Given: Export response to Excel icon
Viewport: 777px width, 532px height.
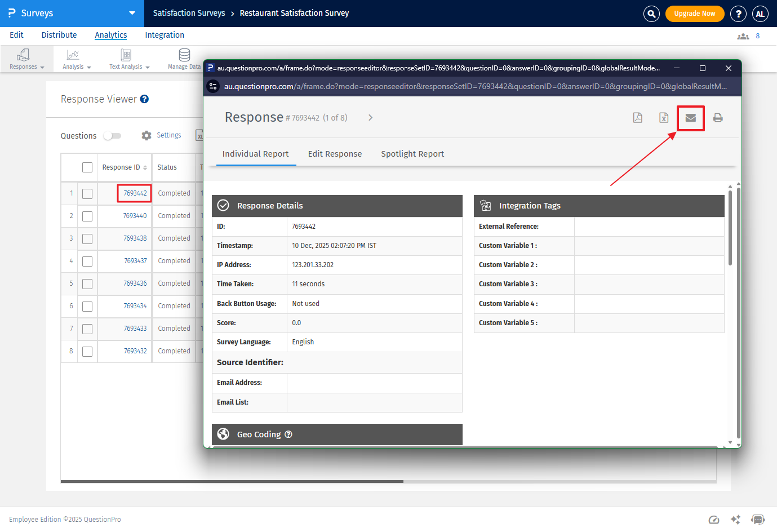Looking at the screenshot, I should point(664,118).
